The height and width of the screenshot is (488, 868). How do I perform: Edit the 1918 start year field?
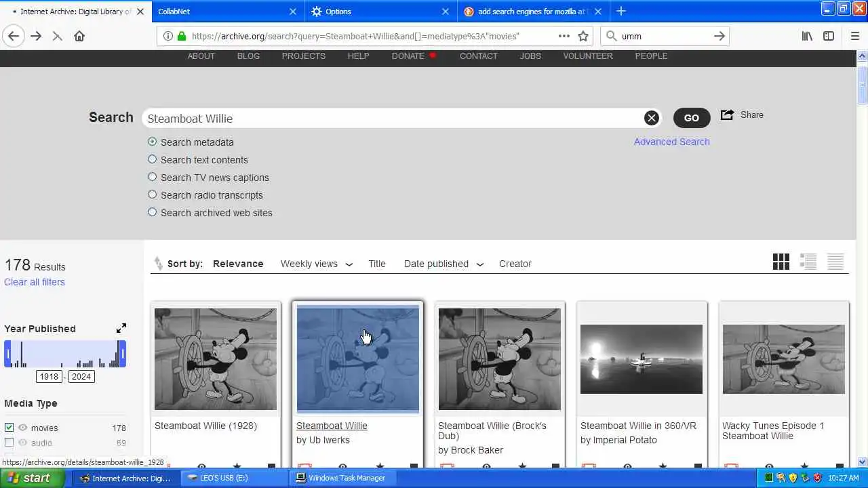point(49,376)
